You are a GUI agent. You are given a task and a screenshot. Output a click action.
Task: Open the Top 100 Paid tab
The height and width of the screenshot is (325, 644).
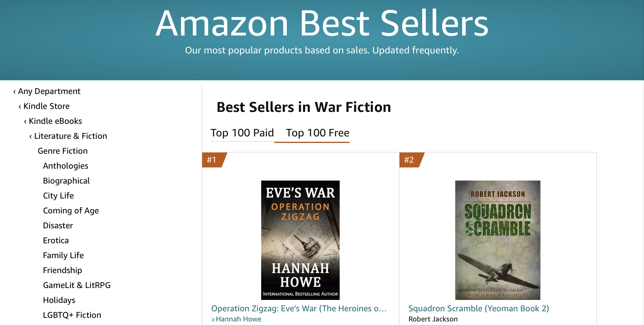click(242, 133)
